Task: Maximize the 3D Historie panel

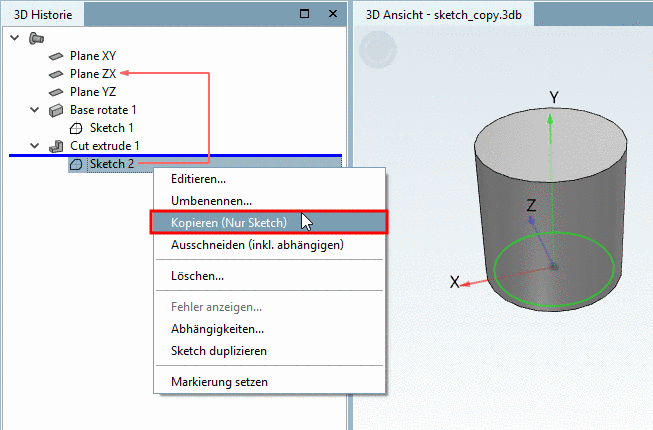Action: pyautogui.click(x=304, y=14)
